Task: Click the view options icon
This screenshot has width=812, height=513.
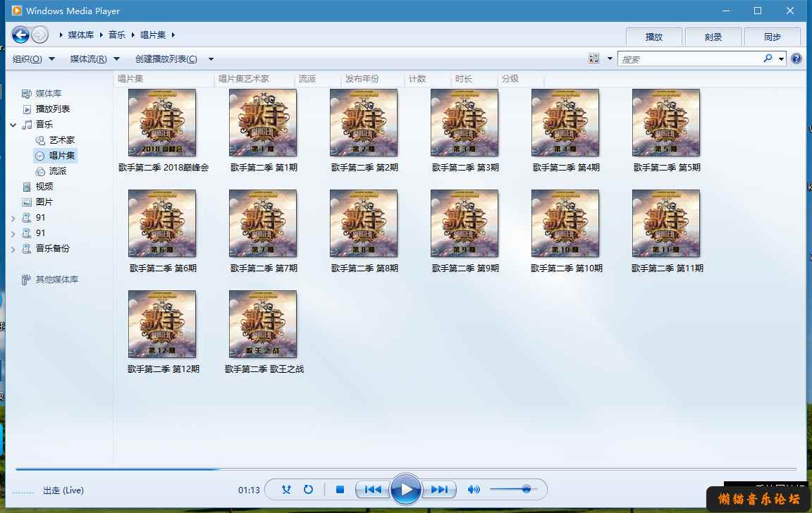Action: [x=594, y=59]
